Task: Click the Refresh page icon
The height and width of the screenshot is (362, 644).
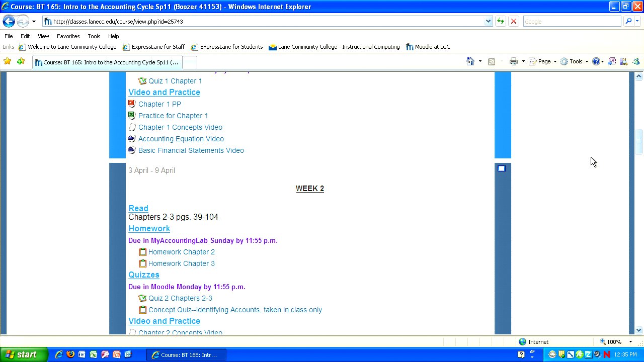Action: pyautogui.click(x=500, y=21)
